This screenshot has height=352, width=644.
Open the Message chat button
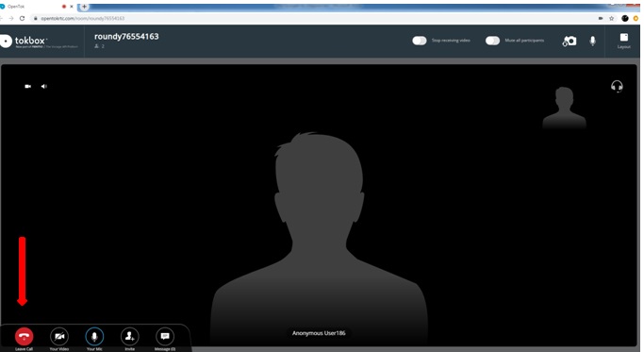click(x=165, y=336)
